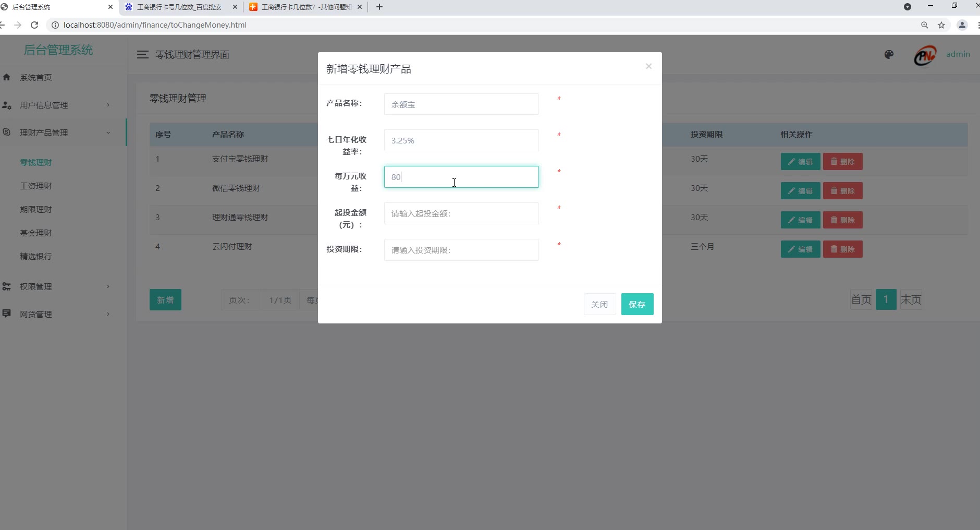The height and width of the screenshot is (530, 980).
Task: Open a new browser tab
Action: 379,7
